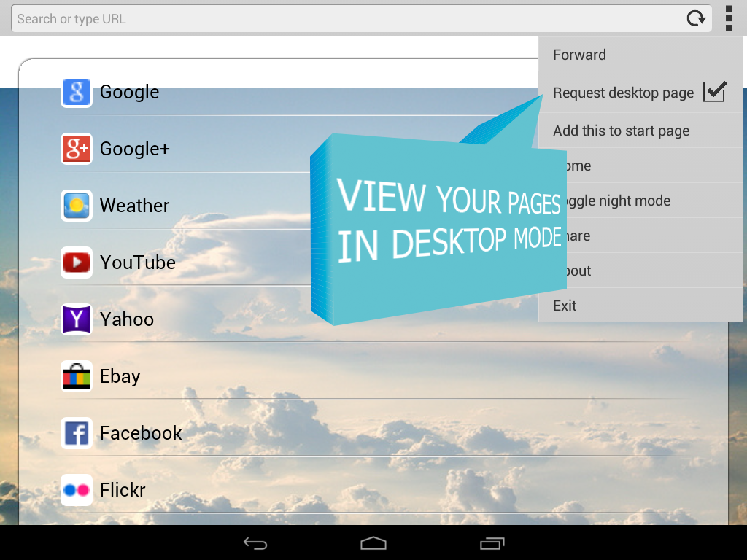Screen dimensions: 747x560
Task: Open the Facebook bookmark icon
Action: point(76,433)
